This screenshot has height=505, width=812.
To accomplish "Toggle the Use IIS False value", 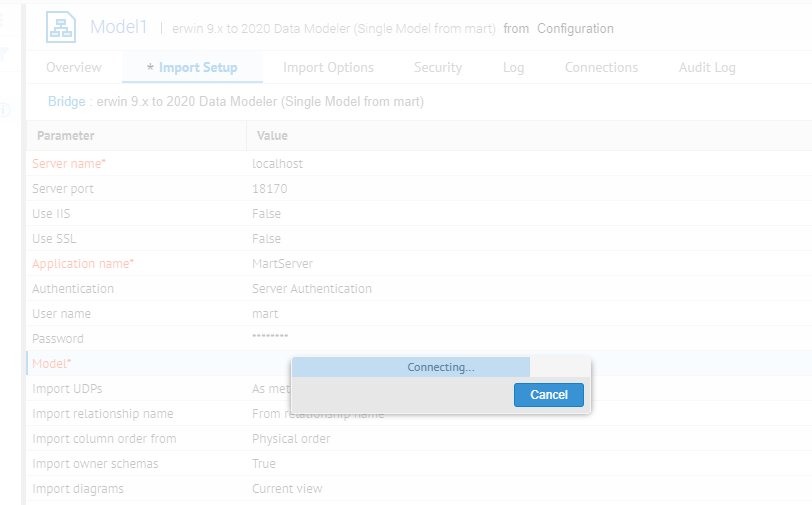I will [266, 214].
